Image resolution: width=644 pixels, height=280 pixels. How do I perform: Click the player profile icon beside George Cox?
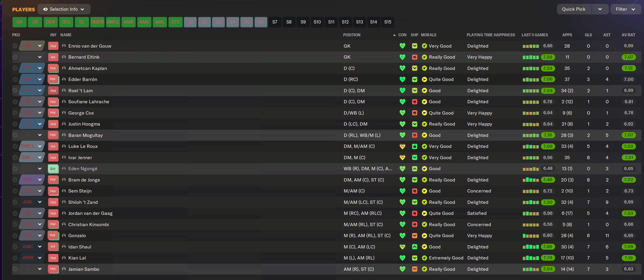pos(64,113)
